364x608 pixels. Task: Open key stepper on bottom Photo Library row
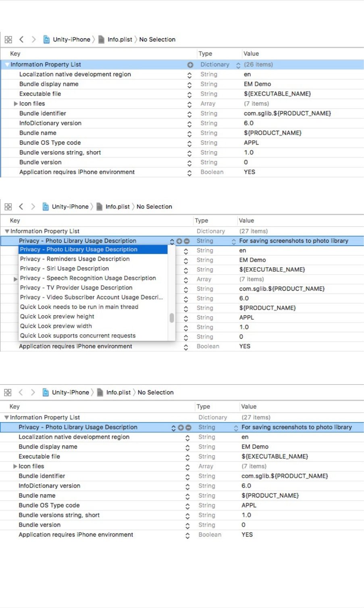(x=173, y=427)
